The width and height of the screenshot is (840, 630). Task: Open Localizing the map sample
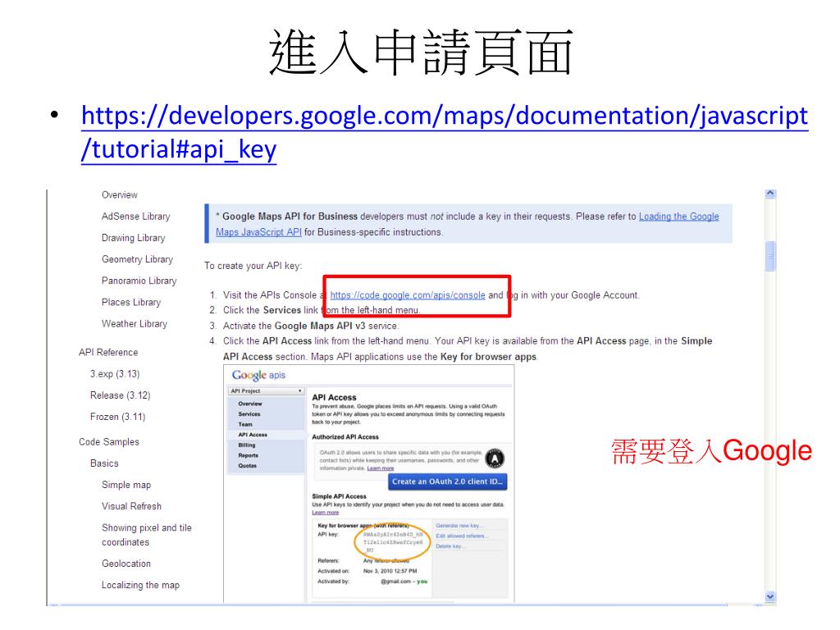[x=140, y=584]
